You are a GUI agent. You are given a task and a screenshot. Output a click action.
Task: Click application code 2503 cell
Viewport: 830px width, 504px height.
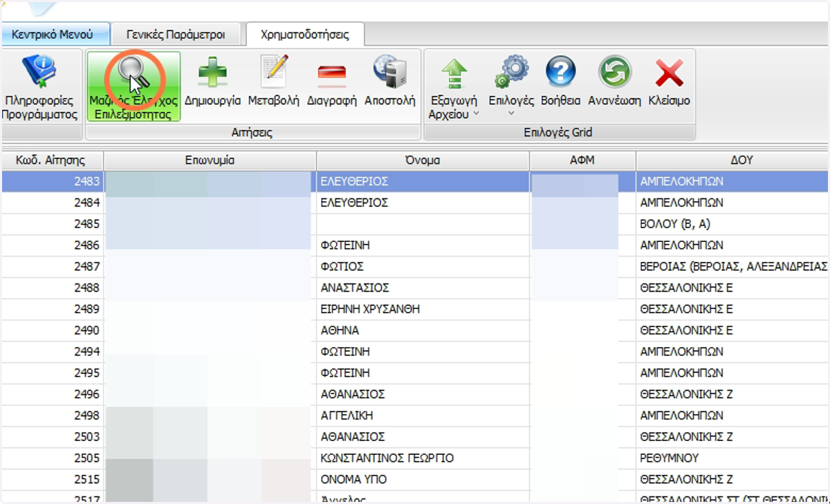click(52, 438)
